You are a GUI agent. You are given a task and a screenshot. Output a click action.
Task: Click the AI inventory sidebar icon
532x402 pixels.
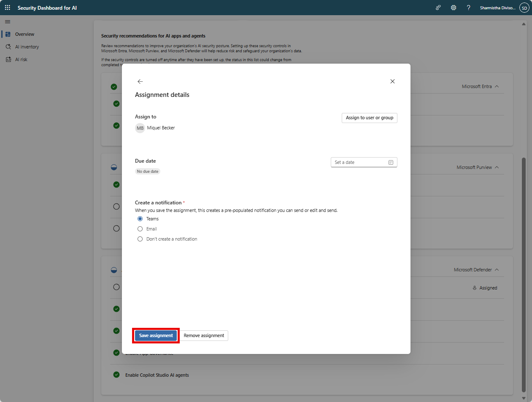[x=8, y=47]
